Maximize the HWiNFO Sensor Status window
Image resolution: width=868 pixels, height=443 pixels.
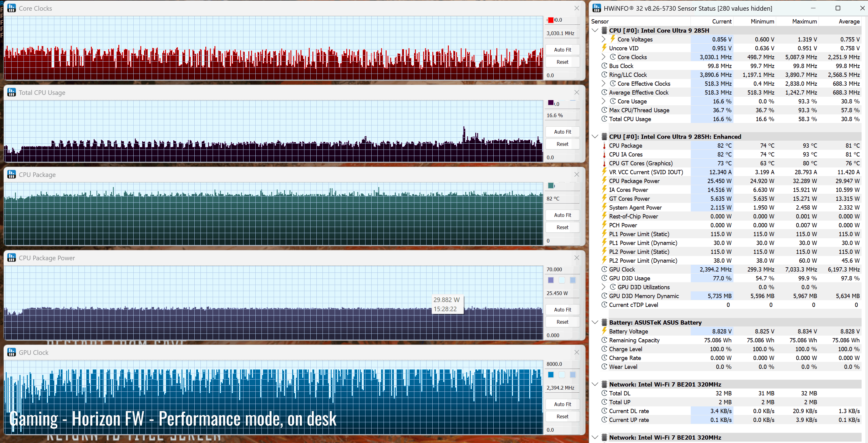[838, 8]
